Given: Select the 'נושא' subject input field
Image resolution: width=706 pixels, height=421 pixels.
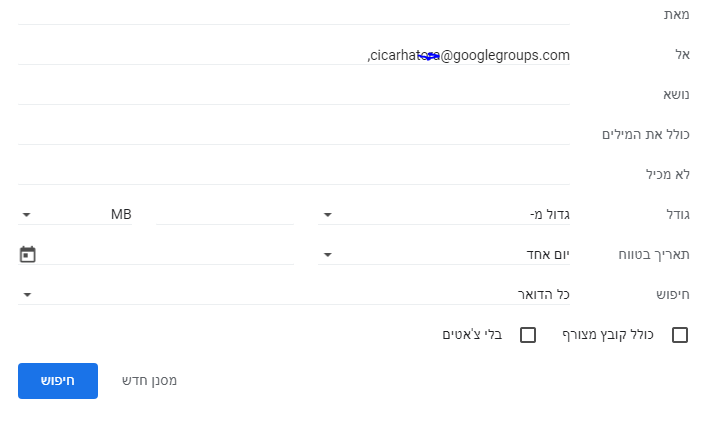Looking at the screenshot, I should pos(294,94).
